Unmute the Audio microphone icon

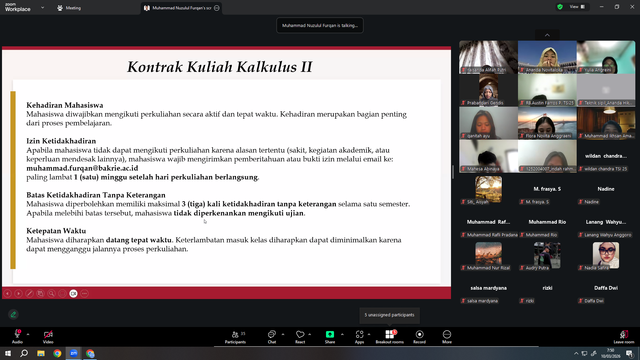(17, 334)
